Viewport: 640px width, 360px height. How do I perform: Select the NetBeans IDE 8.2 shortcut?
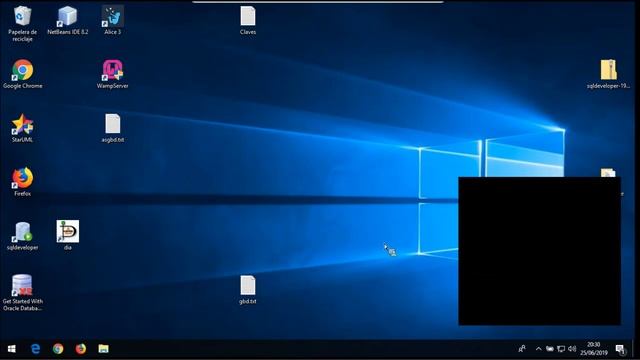(x=67, y=20)
